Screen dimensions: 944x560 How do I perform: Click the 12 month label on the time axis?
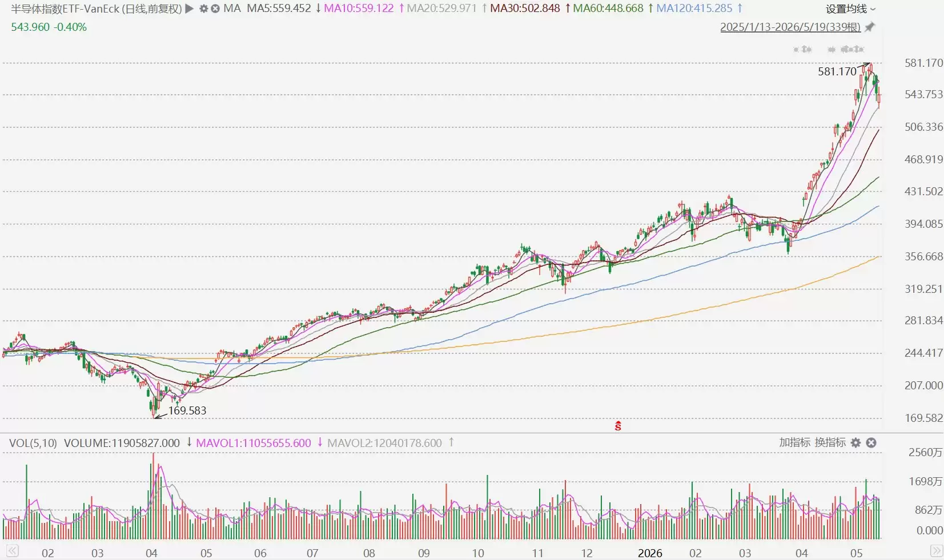[x=587, y=553]
